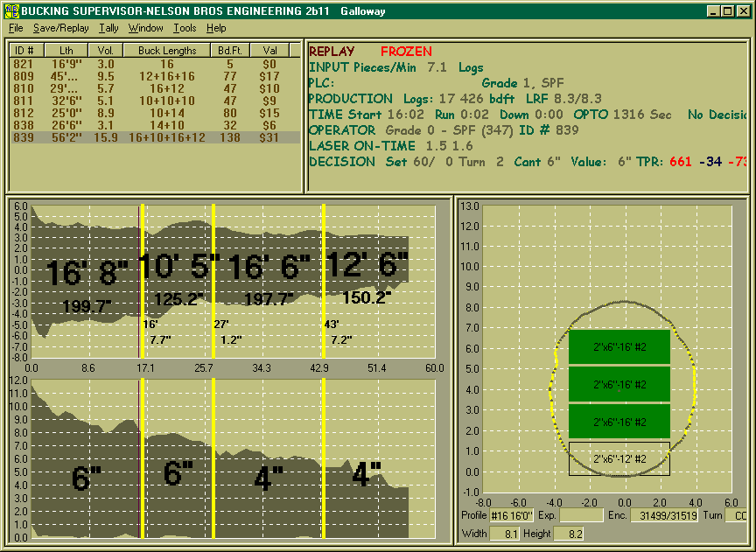Click the unfilled 2"x6"-12' #2 board outline
Viewport: 756px width, 552px height.
click(619, 458)
